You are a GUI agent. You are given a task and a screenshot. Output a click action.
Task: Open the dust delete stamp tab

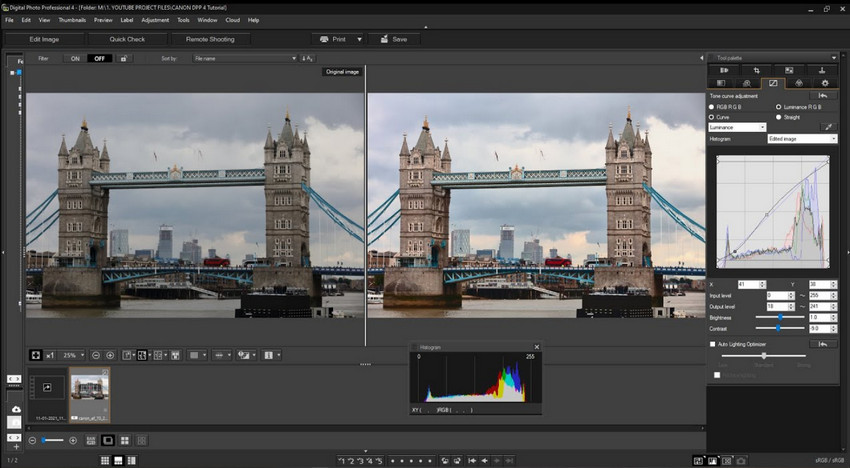(822, 70)
